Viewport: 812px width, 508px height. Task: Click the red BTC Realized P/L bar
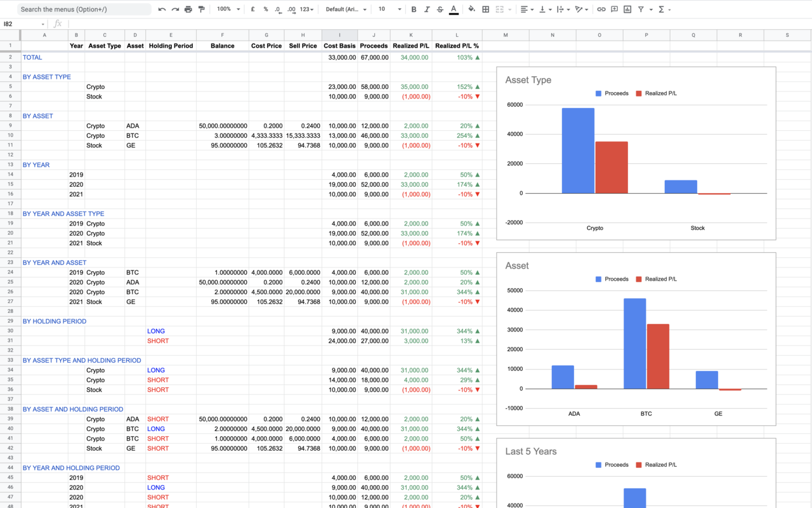[658, 356]
